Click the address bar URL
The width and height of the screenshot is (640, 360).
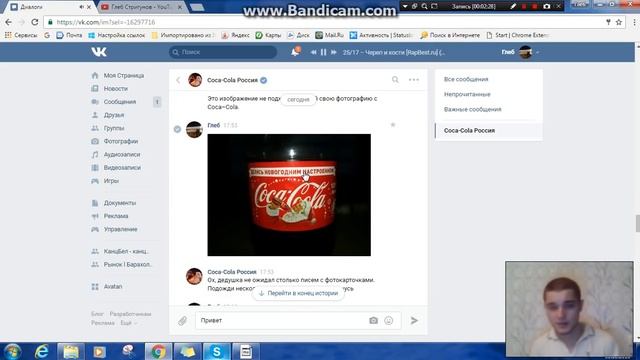pyautogui.click(x=105, y=22)
